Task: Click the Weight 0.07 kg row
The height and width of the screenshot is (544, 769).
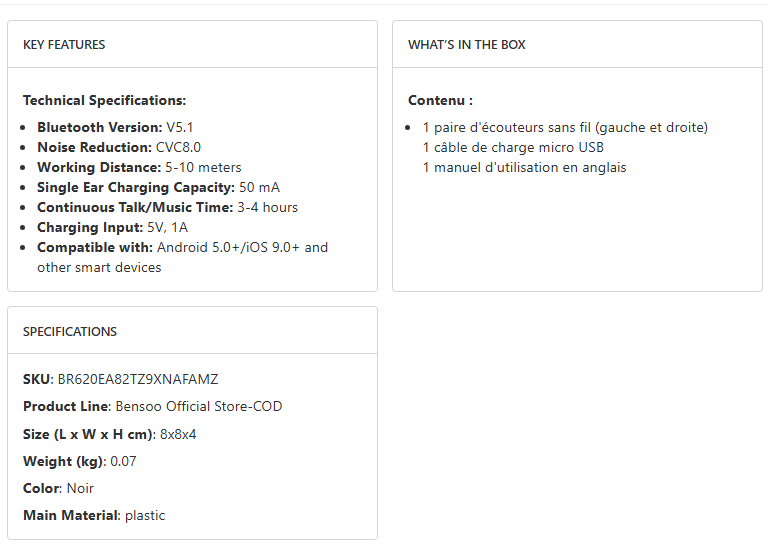Action: 78,462
